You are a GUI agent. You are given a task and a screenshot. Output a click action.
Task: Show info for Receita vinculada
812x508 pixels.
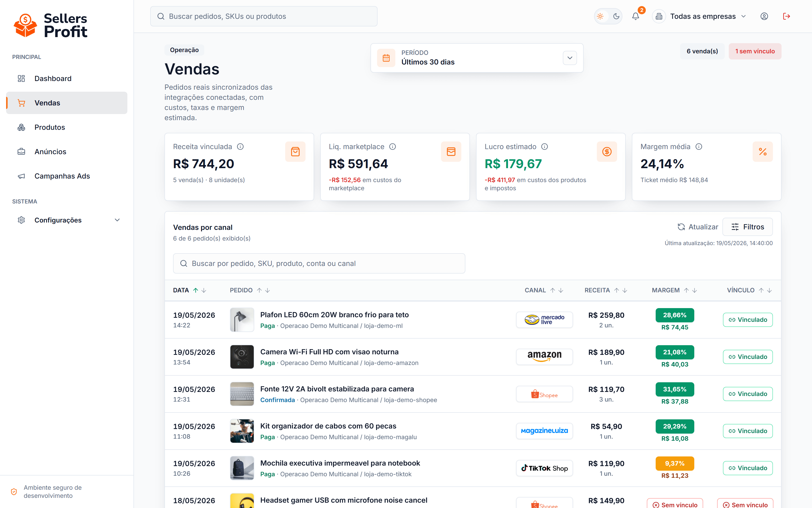click(x=240, y=147)
